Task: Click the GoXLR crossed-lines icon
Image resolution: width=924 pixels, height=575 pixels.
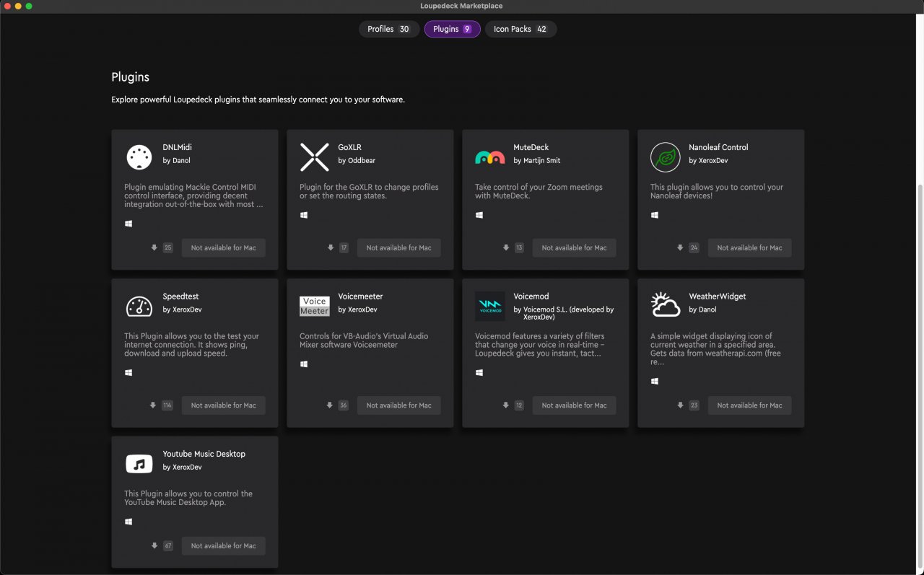Action: 315,157
